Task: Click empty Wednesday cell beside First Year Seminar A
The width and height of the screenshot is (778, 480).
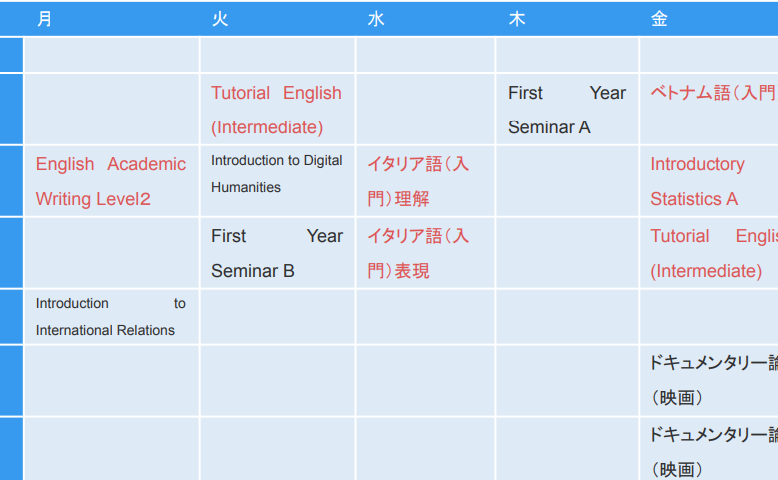Action: point(425,109)
